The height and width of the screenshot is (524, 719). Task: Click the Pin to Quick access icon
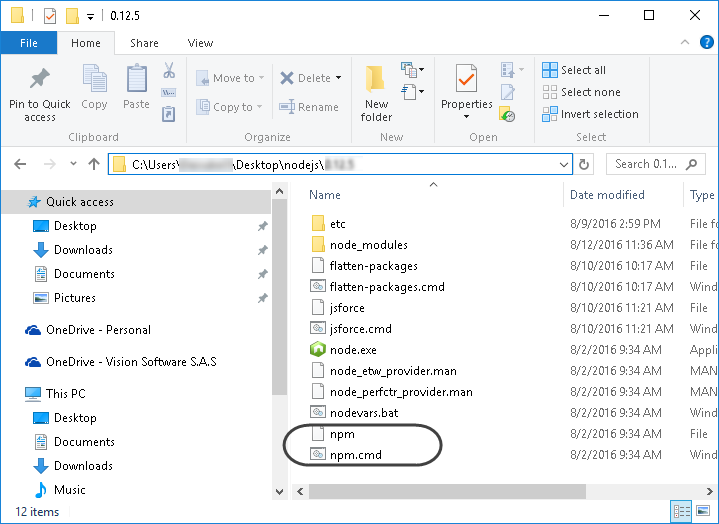pyautogui.click(x=39, y=79)
